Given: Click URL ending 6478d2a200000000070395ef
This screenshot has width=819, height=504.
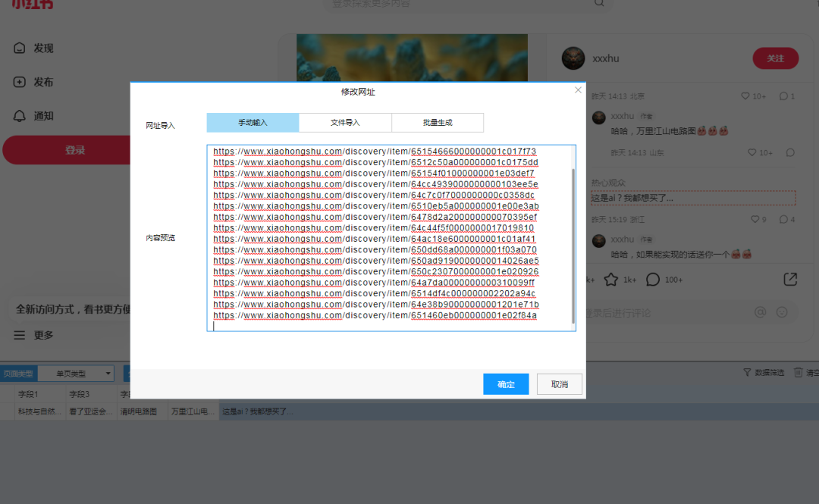Looking at the screenshot, I should coord(375,218).
